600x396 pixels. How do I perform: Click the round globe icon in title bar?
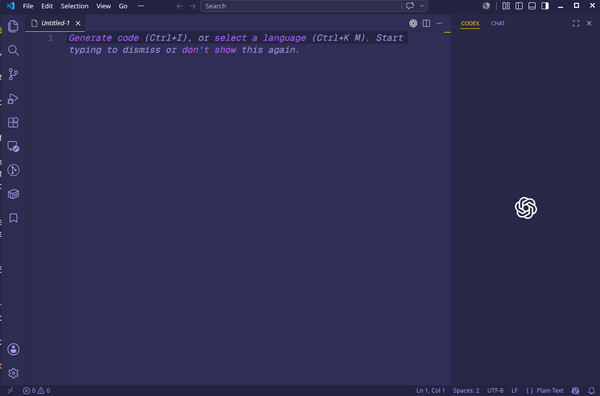[x=486, y=6]
